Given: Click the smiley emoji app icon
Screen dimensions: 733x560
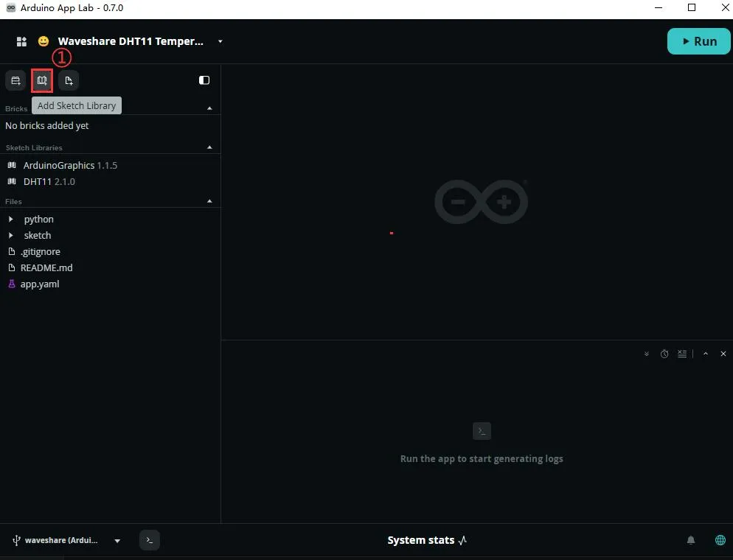Looking at the screenshot, I should point(44,41).
